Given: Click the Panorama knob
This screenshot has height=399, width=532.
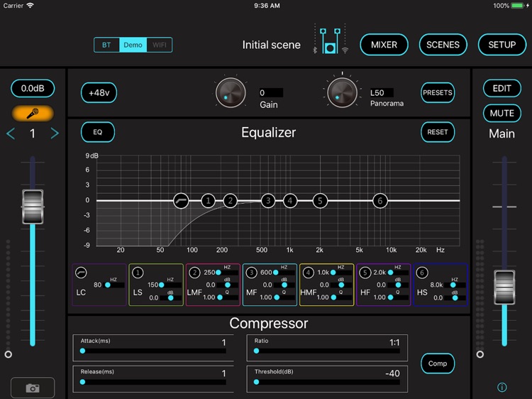Looking at the screenshot, I should 343,93.
